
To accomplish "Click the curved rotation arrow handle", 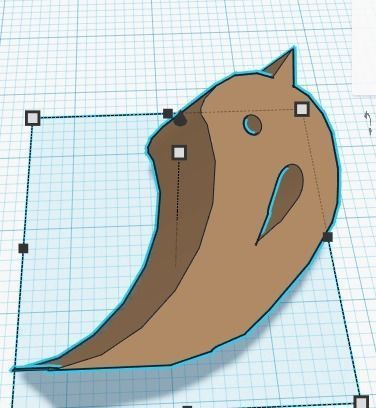I will 368,123.
